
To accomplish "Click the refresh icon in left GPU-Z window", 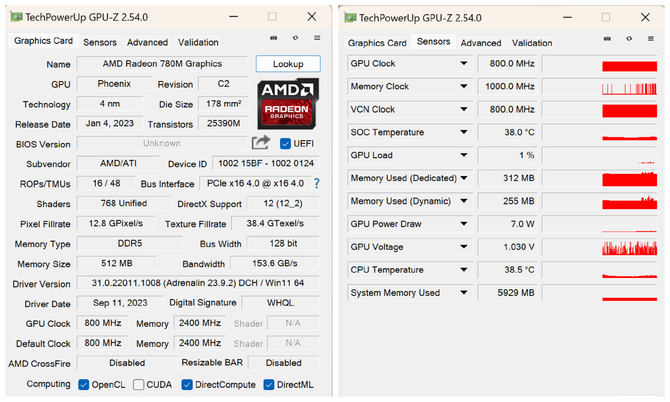I will [295, 38].
